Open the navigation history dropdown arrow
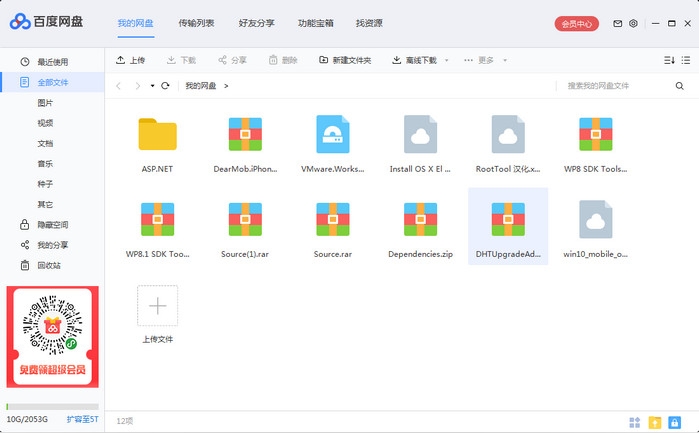 click(153, 86)
